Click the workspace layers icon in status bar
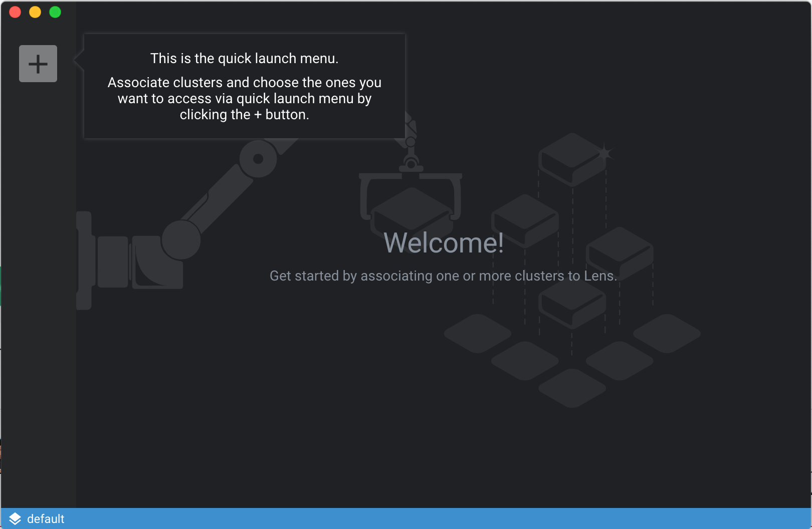This screenshot has height=529, width=812. click(15, 519)
